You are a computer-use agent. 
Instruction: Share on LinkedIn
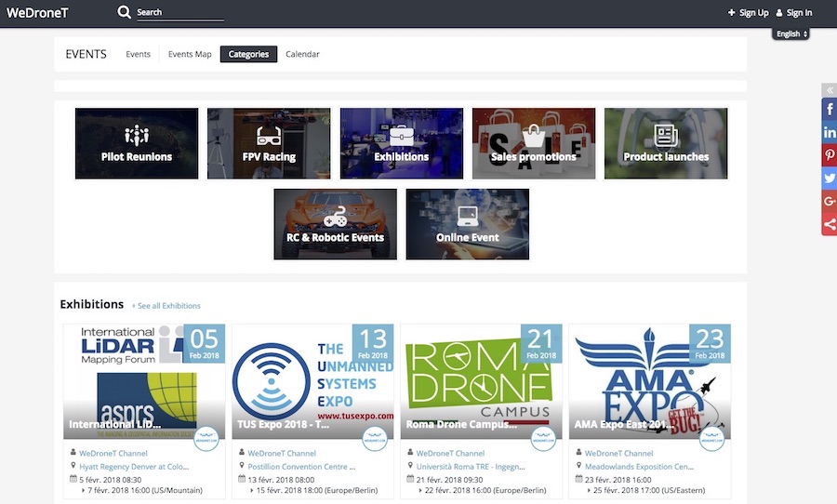tap(829, 132)
